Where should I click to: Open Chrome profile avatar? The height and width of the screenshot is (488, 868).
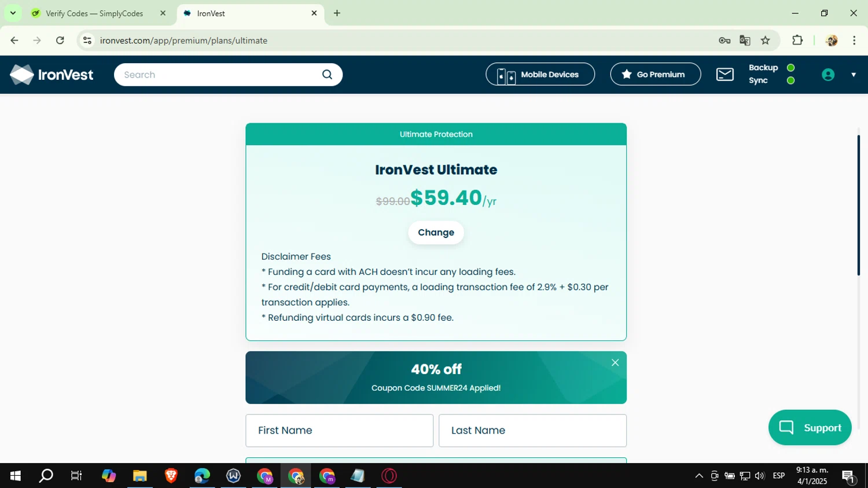click(832, 41)
